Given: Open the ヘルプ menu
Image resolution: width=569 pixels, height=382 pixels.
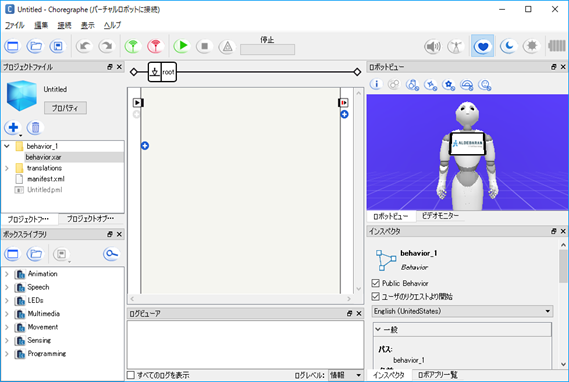Looking at the screenshot, I should [x=112, y=25].
